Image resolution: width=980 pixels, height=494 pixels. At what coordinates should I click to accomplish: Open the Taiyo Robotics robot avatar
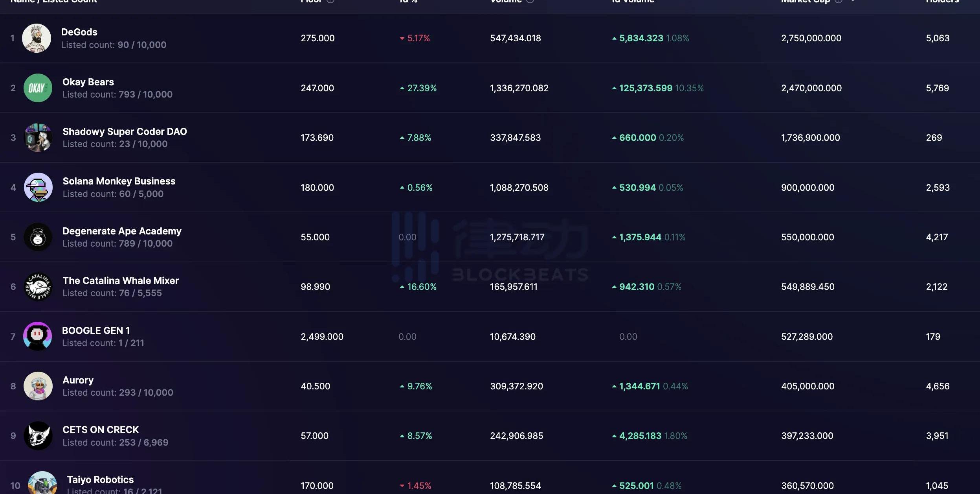pos(42,483)
